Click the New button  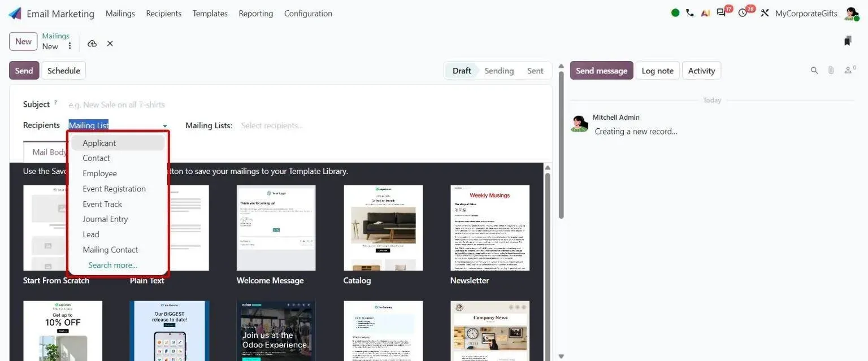(x=23, y=41)
